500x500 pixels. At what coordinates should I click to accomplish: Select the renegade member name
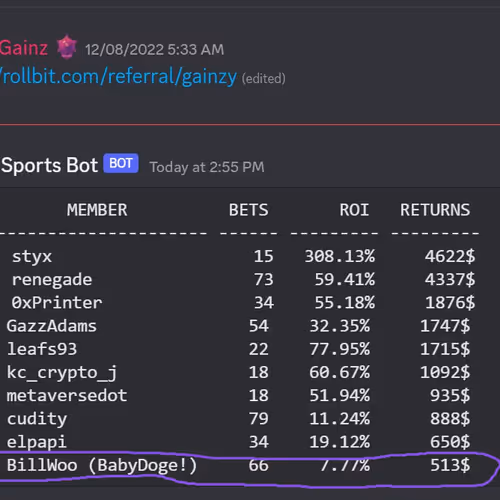[x=52, y=280]
